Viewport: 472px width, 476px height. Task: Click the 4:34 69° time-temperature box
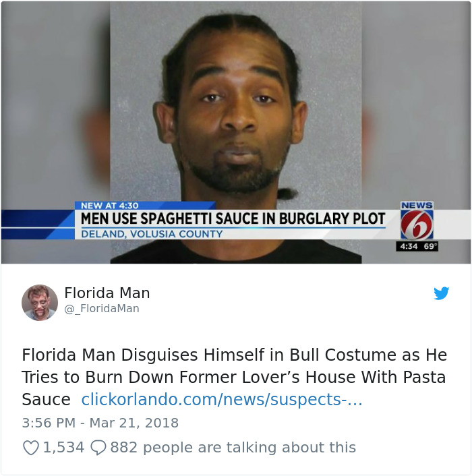point(417,246)
